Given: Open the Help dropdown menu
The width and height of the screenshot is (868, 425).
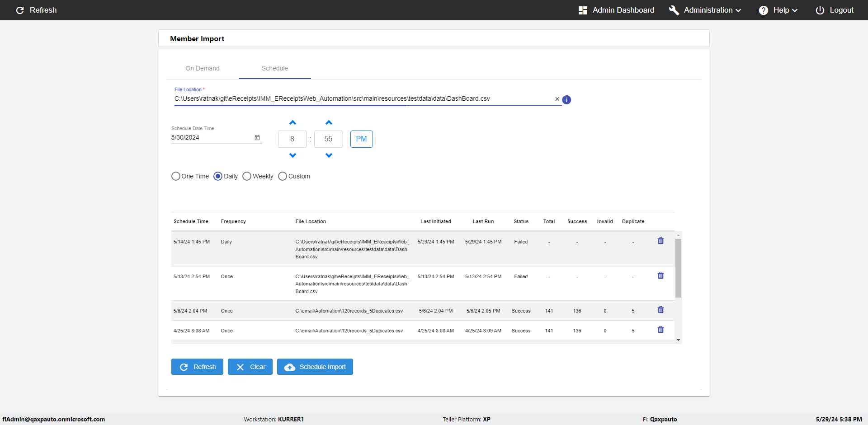Looking at the screenshot, I should 778,10.
